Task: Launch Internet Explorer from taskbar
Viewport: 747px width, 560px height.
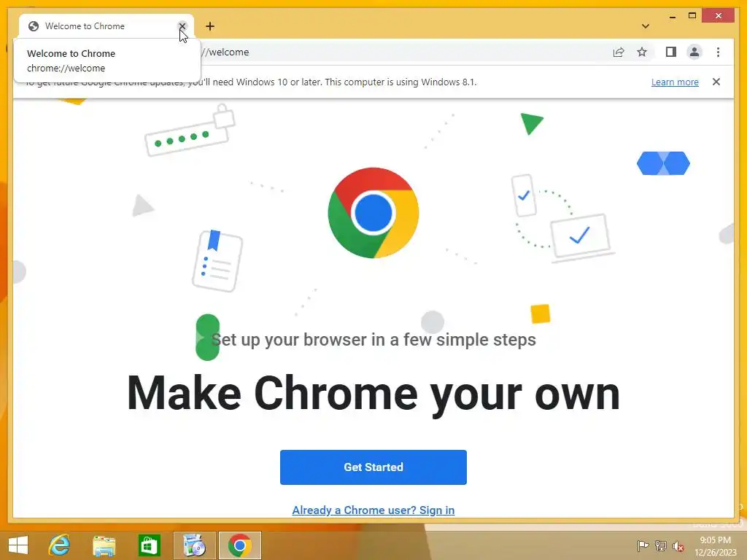Action: pos(60,545)
